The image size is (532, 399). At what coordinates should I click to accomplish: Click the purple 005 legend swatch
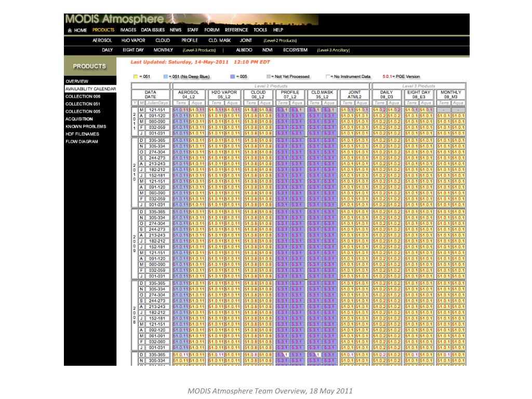point(232,77)
